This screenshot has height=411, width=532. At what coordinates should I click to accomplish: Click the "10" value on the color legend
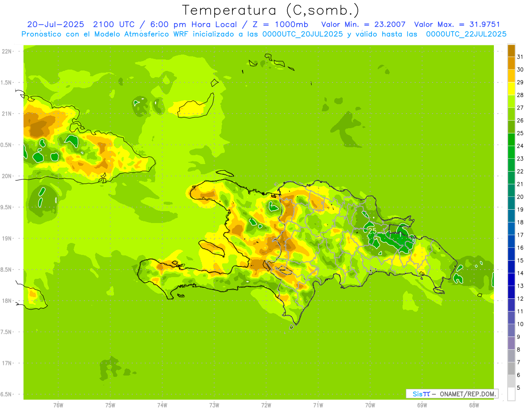(x=520, y=324)
